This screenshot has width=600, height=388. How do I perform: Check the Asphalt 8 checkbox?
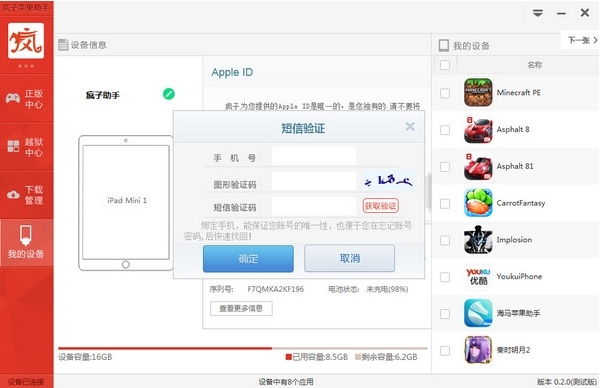445,130
